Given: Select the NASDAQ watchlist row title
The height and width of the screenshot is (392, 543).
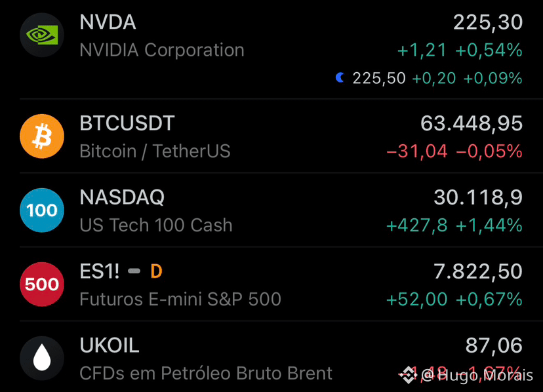Looking at the screenshot, I should pyautogui.click(x=122, y=197).
